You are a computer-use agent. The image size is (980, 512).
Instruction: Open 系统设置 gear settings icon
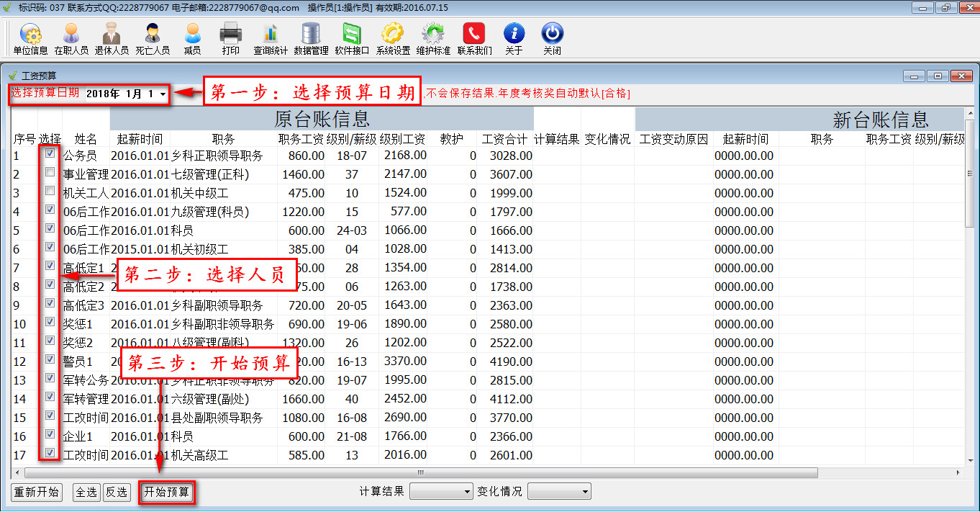tap(393, 34)
